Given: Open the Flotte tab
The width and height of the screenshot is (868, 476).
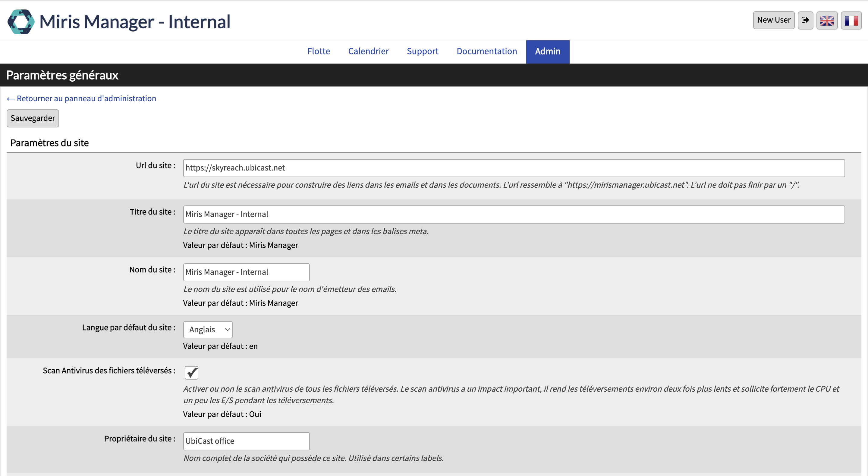Looking at the screenshot, I should [x=319, y=51].
